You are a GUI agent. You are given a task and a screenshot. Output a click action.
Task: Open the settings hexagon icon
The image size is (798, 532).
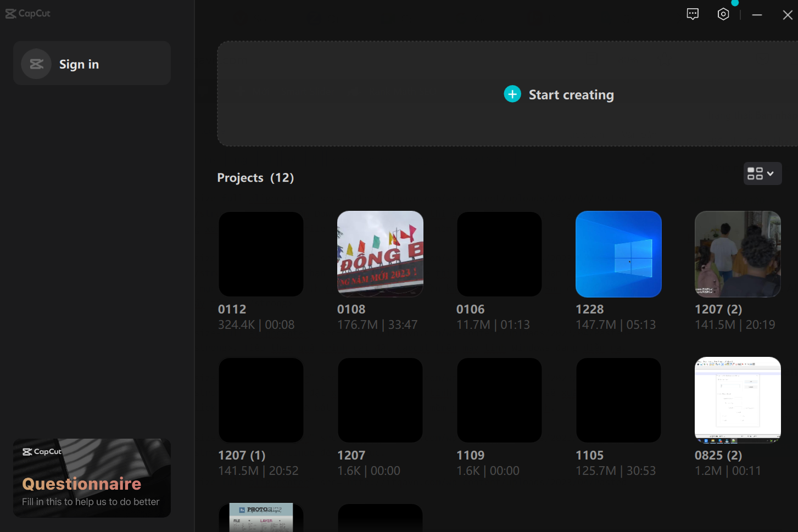(723, 14)
